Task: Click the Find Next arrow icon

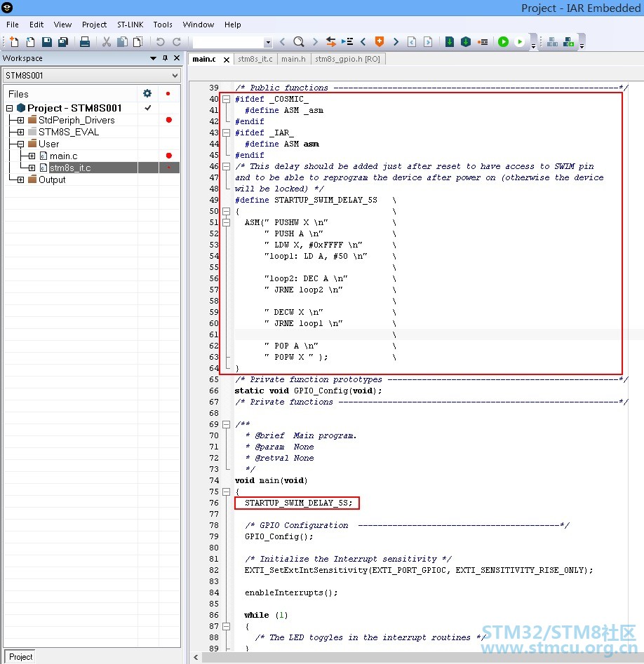Action: tap(315, 41)
